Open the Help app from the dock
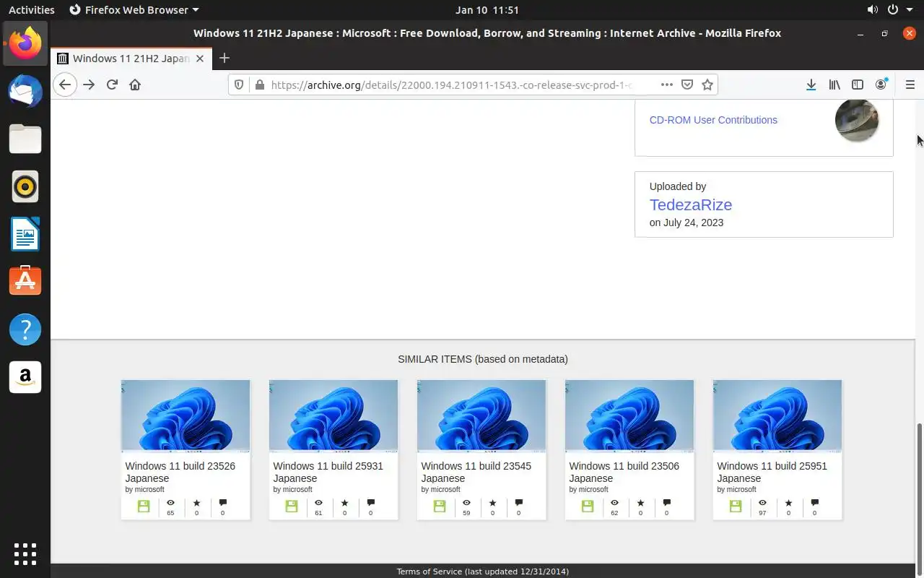The image size is (924, 578). [25, 329]
